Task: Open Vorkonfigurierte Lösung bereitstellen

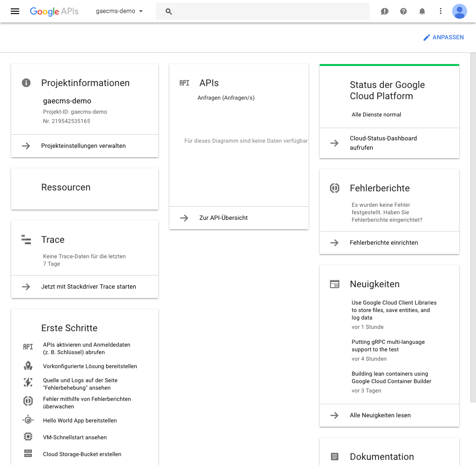Action: pyautogui.click(x=90, y=366)
